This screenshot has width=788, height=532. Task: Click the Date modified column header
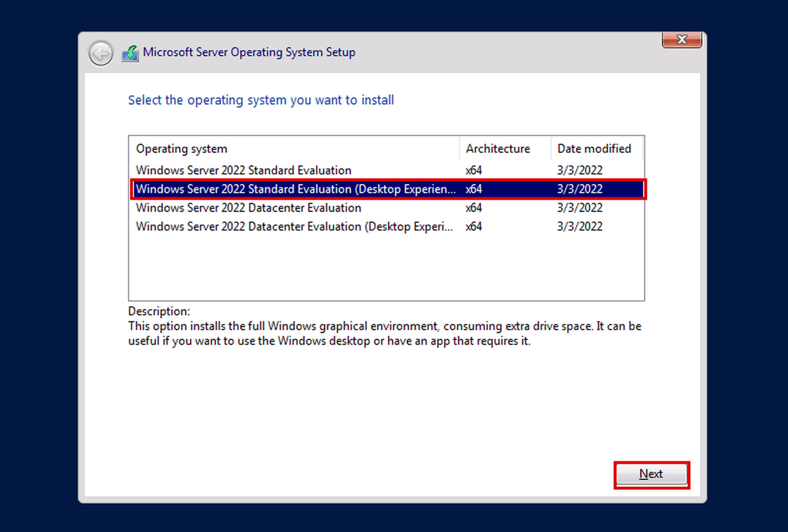[596, 149]
